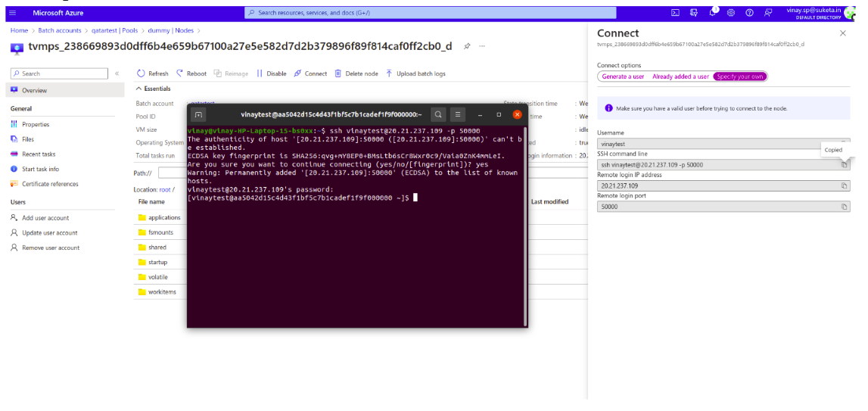Open the root location link

[165, 189]
